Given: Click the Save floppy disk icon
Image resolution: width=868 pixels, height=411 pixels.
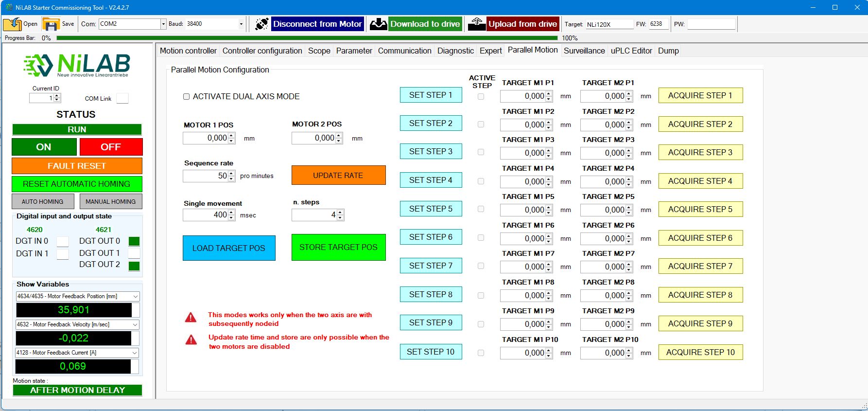Looking at the screenshot, I should pyautogui.click(x=51, y=24).
